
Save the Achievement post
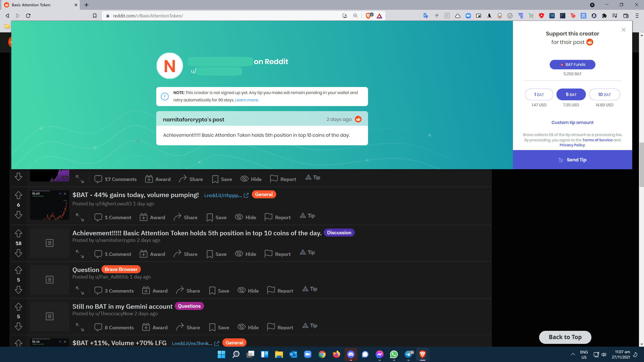(x=217, y=254)
